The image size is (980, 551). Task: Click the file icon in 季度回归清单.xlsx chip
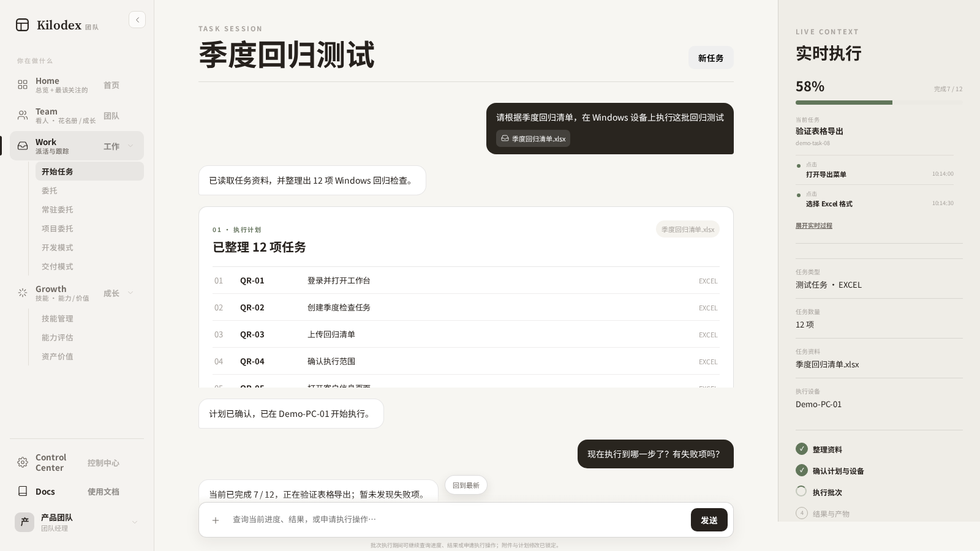tap(505, 138)
